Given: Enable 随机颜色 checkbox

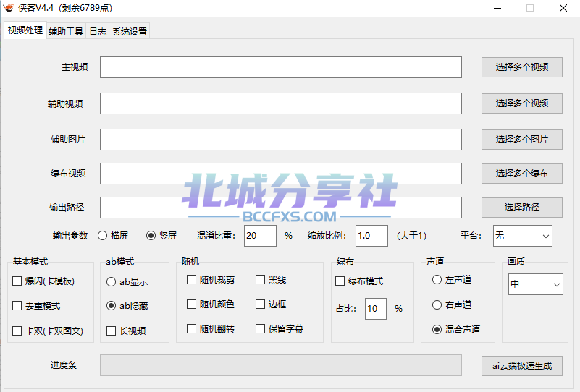Looking at the screenshot, I should [x=191, y=304].
